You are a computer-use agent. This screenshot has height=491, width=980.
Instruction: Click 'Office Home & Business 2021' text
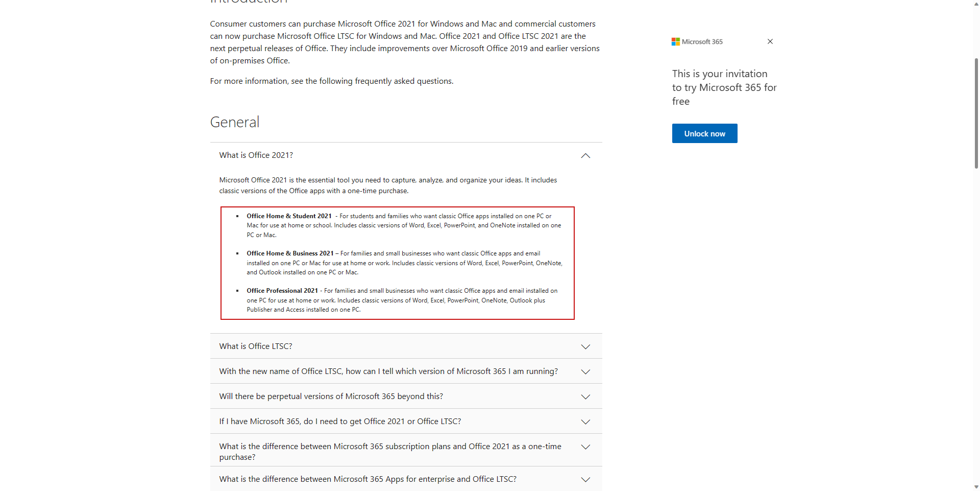point(290,253)
